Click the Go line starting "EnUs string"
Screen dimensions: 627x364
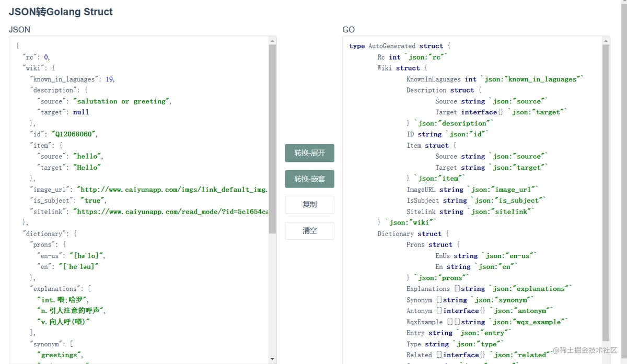click(486, 256)
